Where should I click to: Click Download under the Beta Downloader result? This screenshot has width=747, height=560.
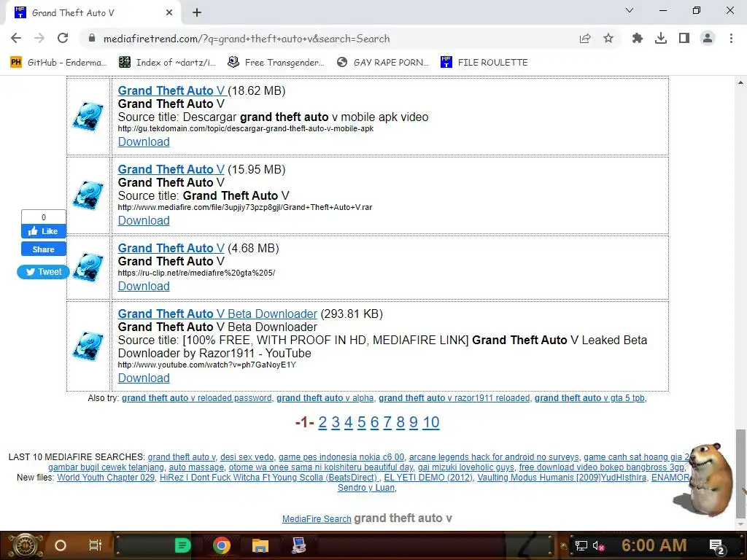click(144, 378)
